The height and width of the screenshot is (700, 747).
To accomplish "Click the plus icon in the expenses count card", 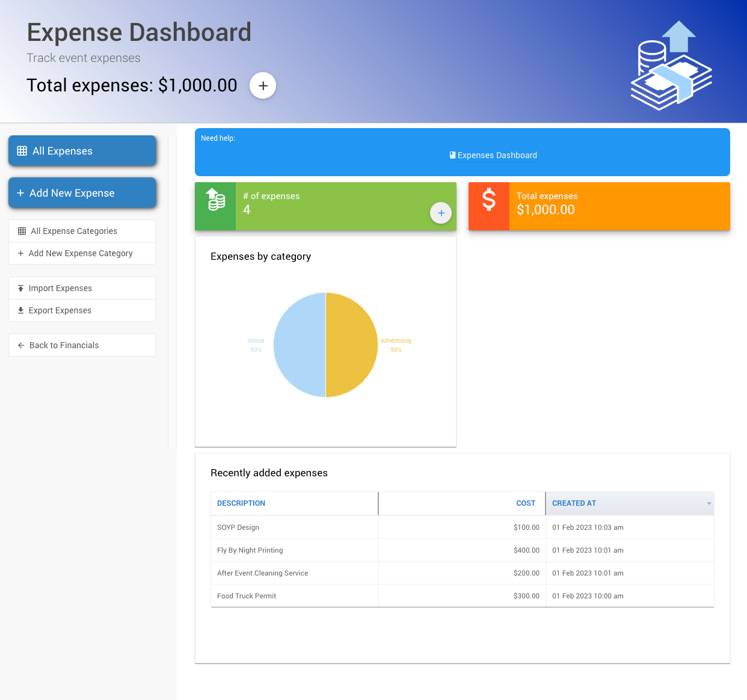I will (x=441, y=213).
